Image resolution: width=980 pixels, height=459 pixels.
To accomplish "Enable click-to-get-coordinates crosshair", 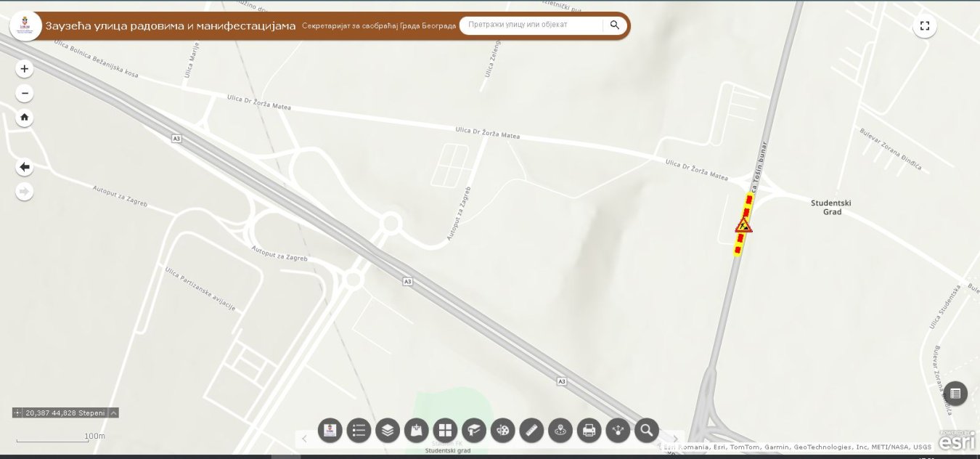I will [17, 413].
